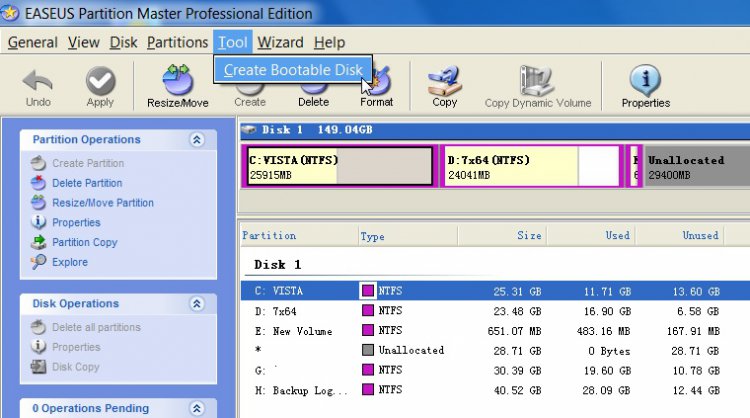Click the Partition Copy sidebar icon
The height and width of the screenshot is (418, 750).
coord(38,242)
